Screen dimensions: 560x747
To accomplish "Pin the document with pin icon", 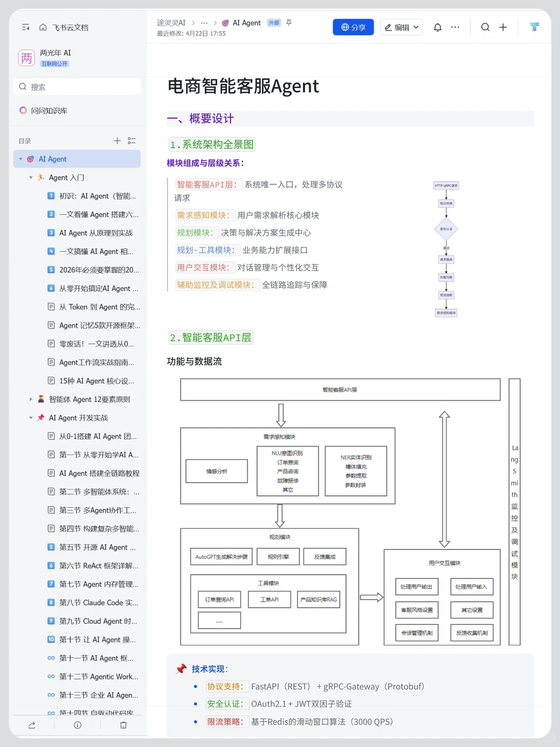I will pyautogui.click(x=289, y=23).
